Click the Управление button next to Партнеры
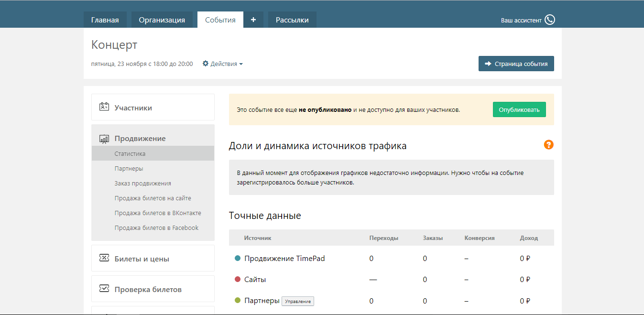The height and width of the screenshot is (315, 644). [297, 301]
